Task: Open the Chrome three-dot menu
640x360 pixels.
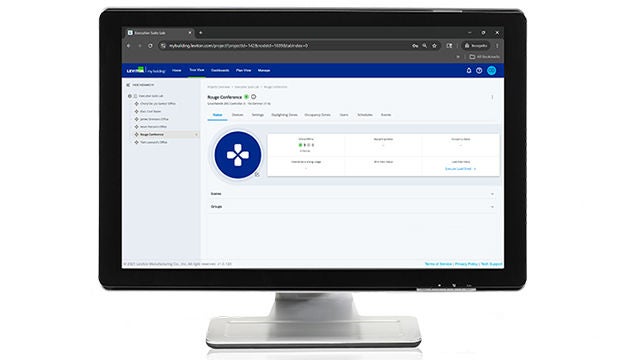Action: tap(497, 46)
